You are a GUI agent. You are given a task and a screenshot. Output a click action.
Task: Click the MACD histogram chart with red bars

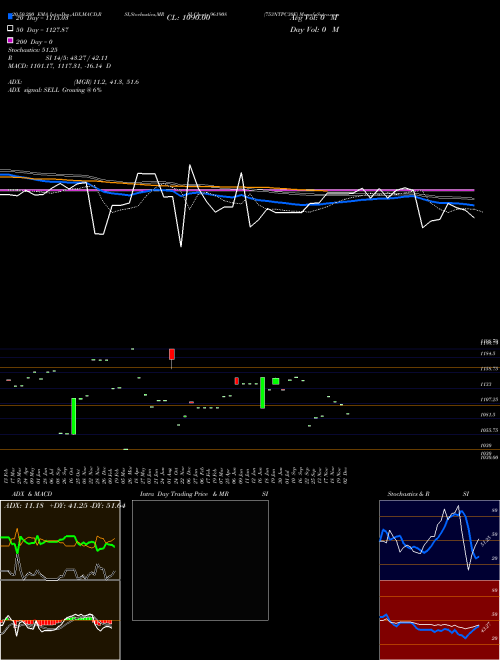coord(60,620)
